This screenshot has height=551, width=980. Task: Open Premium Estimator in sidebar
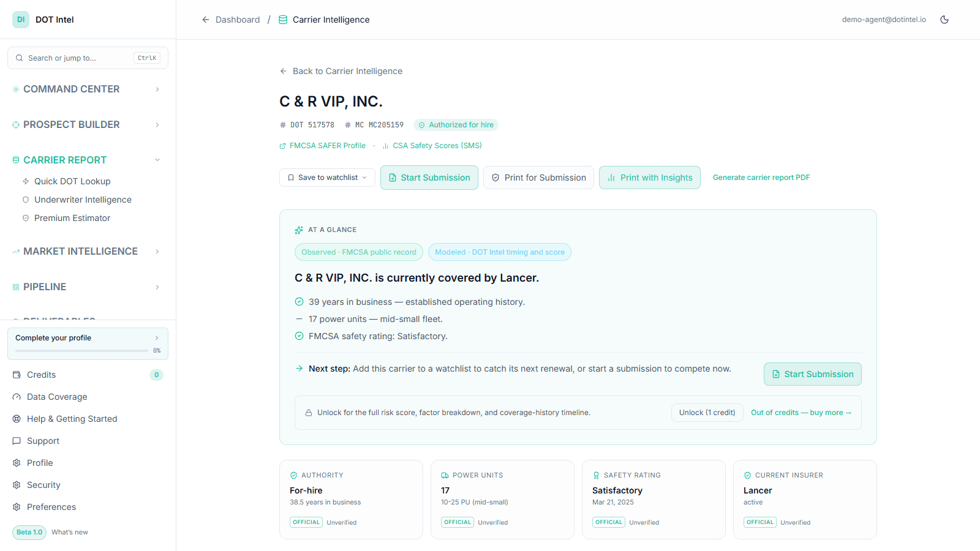(x=72, y=218)
